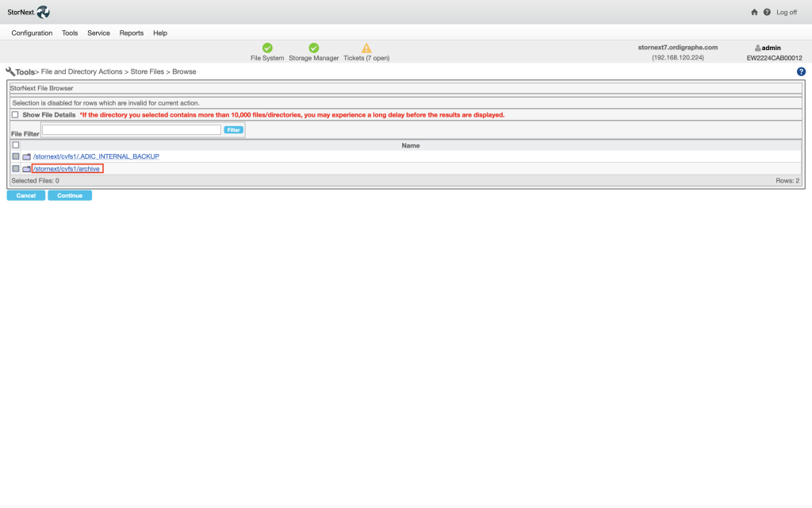Screen dimensions: 812x508
Task: Click the 192.168.120.224 IP address text
Action: [678, 57]
